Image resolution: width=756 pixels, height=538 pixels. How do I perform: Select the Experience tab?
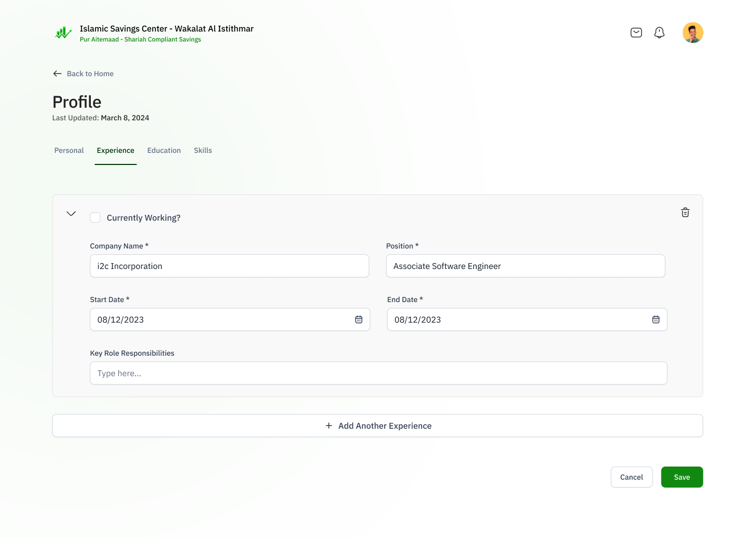click(x=115, y=151)
